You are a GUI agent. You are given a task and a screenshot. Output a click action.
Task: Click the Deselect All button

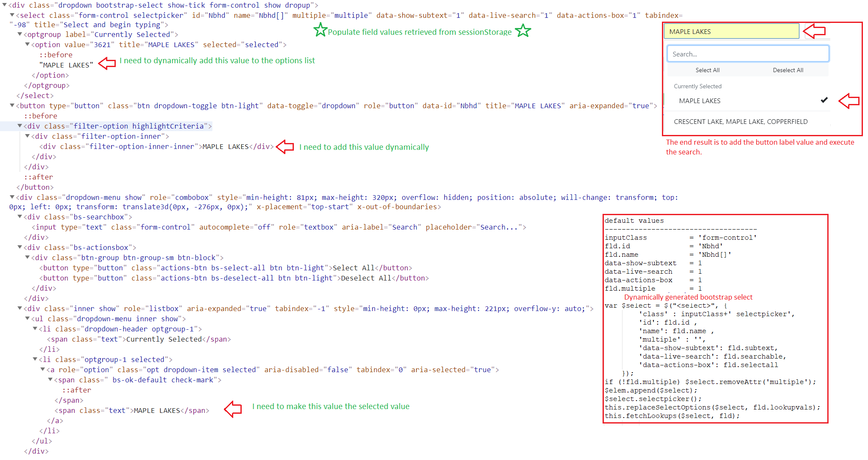pyautogui.click(x=788, y=70)
